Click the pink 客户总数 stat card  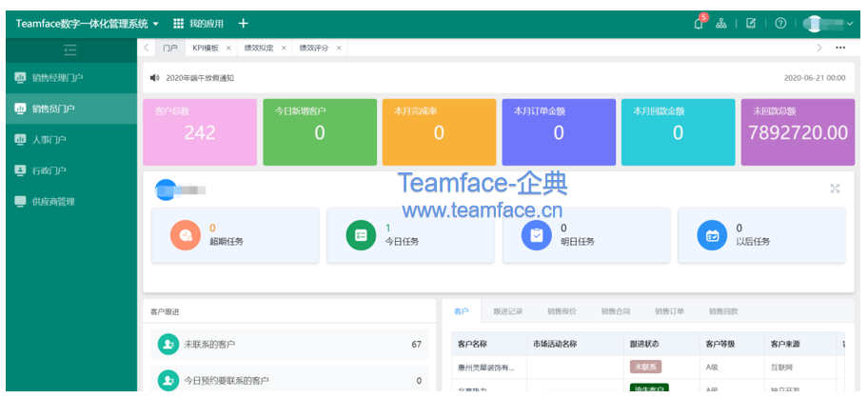tap(200, 132)
